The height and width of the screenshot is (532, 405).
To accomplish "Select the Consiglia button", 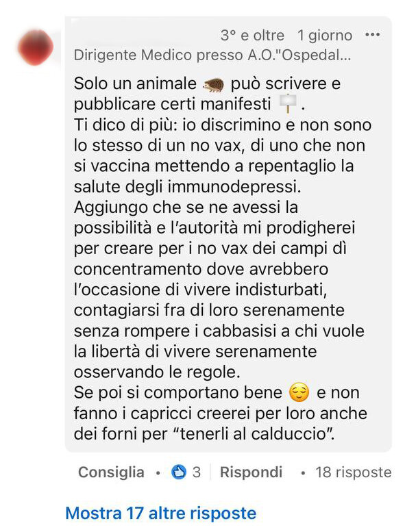I will 111,472.
